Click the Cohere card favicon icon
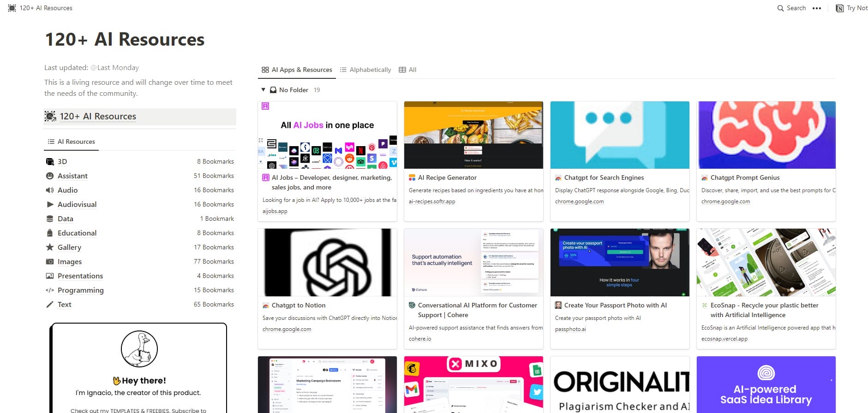868x413 pixels. [412, 306]
